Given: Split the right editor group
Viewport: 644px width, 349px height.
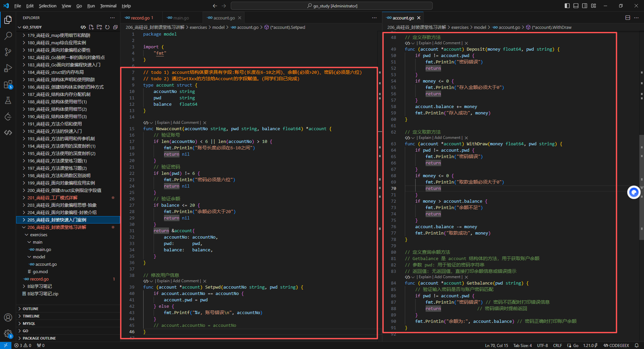Looking at the screenshot, I should (x=628, y=18).
